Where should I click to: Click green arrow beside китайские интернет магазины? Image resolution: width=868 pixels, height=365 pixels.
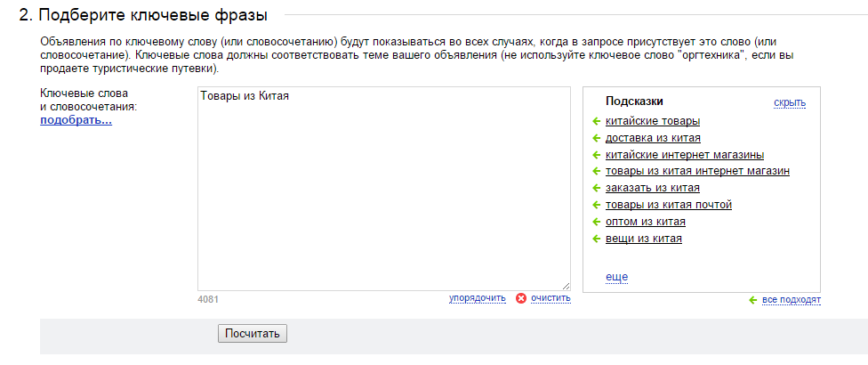click(x=596, y=155)
